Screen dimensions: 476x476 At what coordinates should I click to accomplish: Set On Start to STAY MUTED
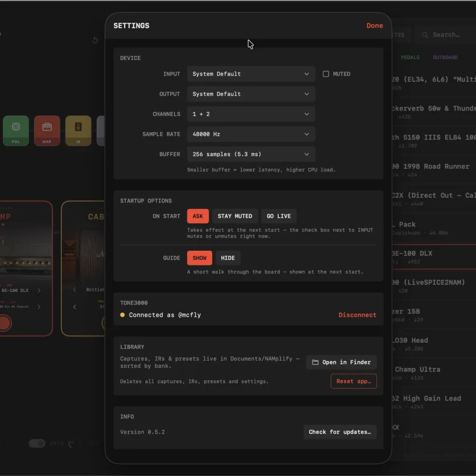coord(235,216)
